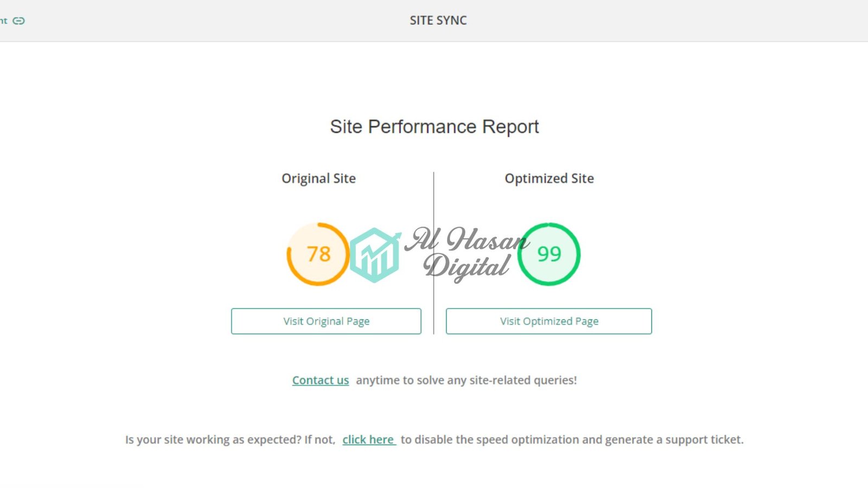The height and width of the screenshot is (488, 868).
Task: Click the teal cube logo watermark
Action: (375, 255)
